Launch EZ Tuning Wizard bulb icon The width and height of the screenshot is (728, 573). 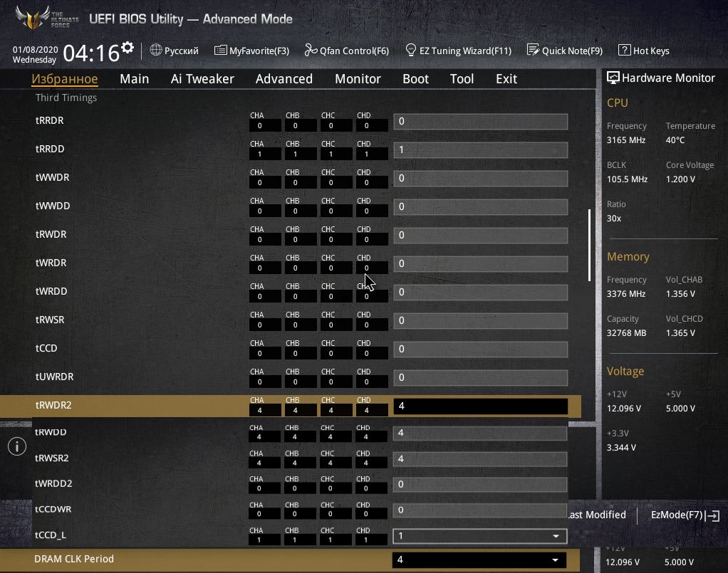(410, 50)
